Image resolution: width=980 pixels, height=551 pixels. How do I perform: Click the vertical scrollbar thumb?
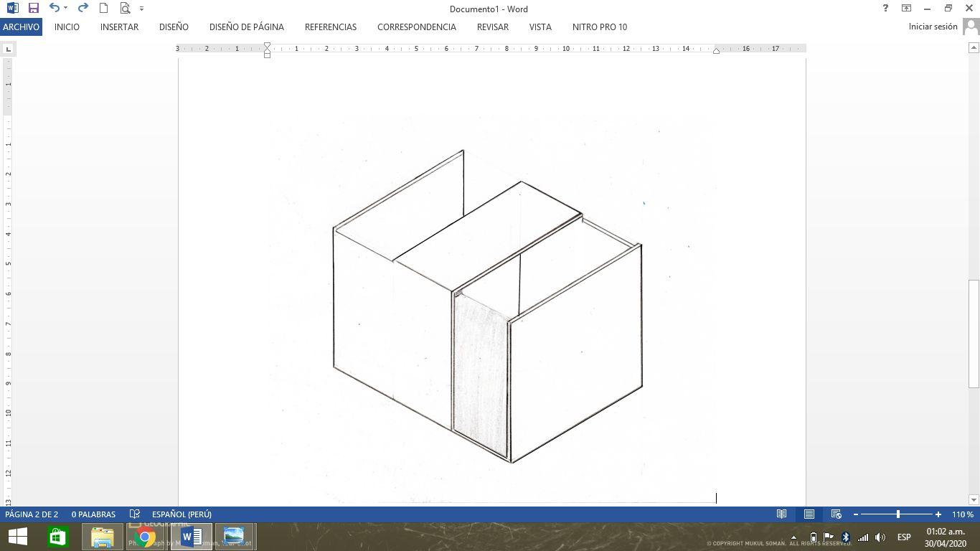point(974,334)
